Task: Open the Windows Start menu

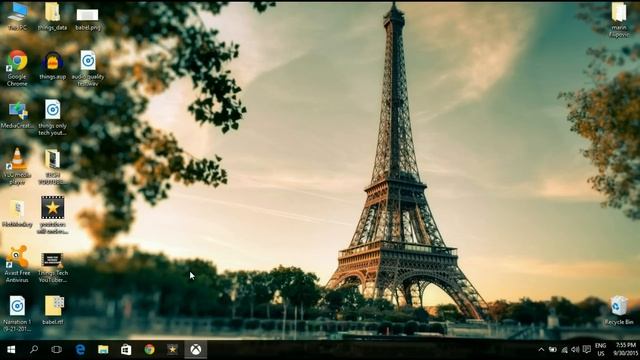Action: [x=11, y=349]
